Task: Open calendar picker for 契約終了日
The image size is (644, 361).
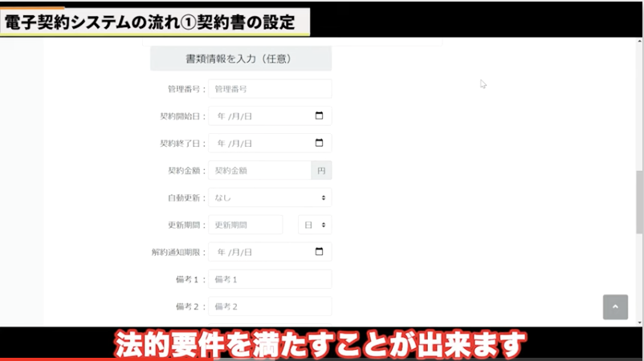Action: click(x=319, y=143)
